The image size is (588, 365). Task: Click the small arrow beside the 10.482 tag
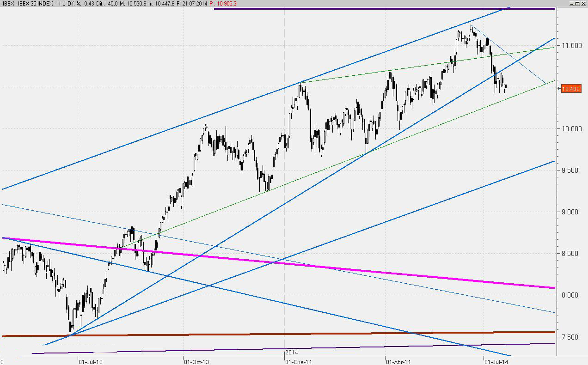tap(559, 88)
